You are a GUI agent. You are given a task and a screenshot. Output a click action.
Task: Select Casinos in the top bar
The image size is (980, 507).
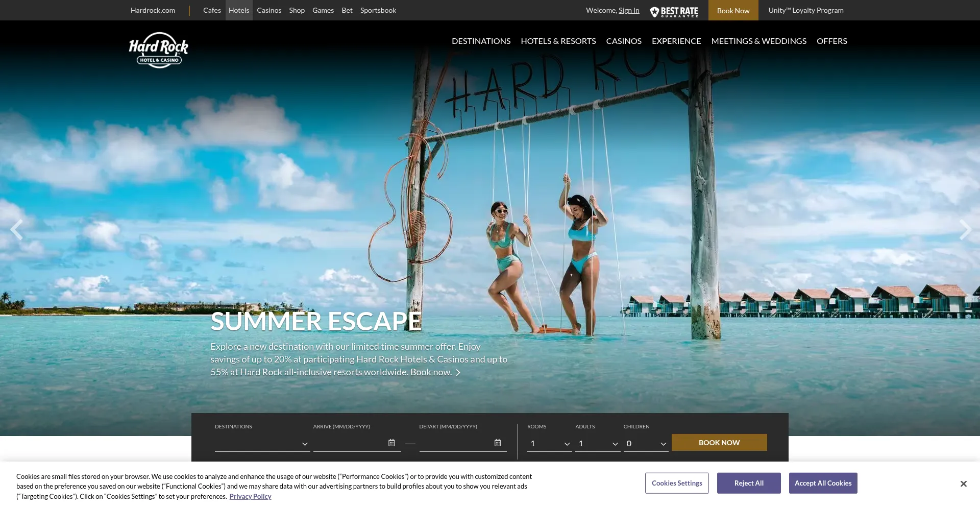tap(269, 10)
